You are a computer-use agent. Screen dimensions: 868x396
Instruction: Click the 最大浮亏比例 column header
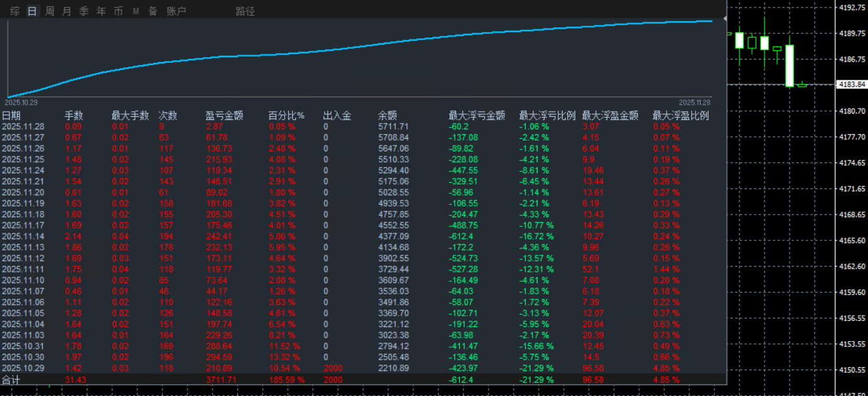[x=548, y=115]
